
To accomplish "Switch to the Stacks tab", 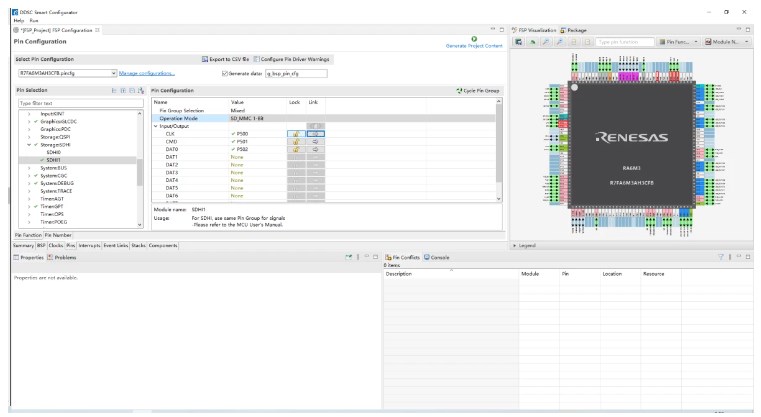I will (138, 246).
